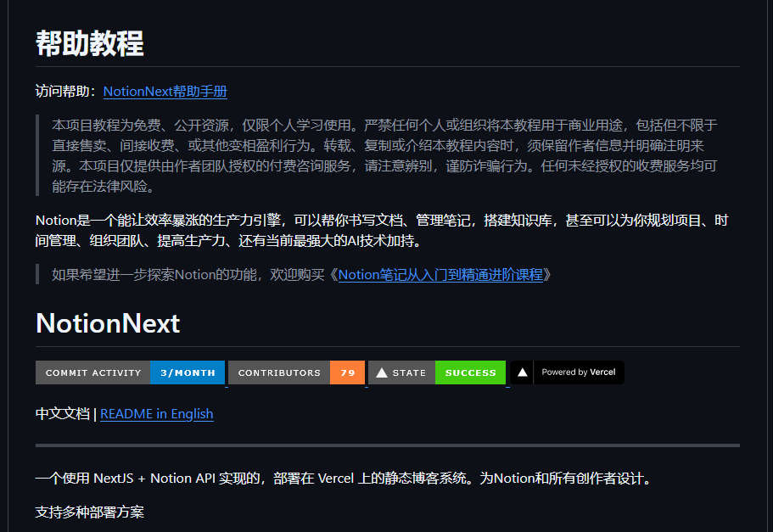Image resolution: width=773 pixels, height=532 pixels.
Task: Click the Commit Activity 3/month badge
Action: pyautogui.click(x=130, y=372)
